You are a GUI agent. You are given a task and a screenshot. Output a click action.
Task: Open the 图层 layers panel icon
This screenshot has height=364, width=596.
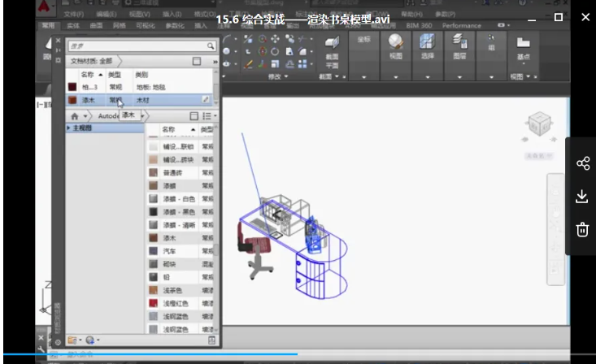(x=459, y=41)
